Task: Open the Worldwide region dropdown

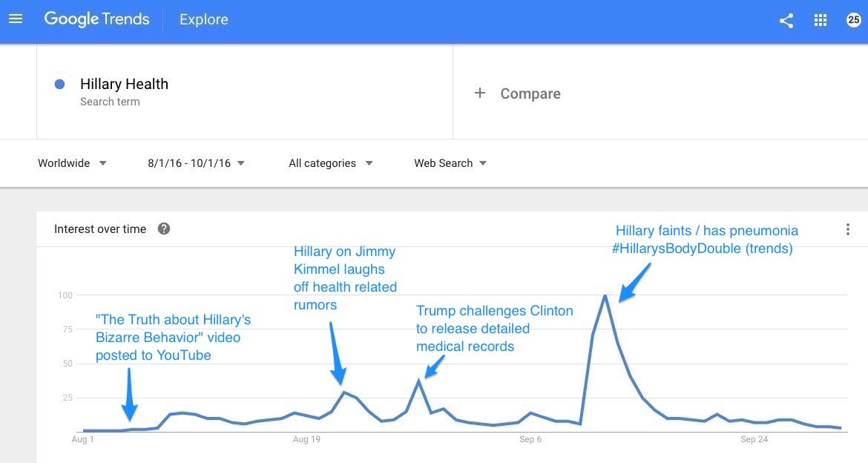Action: point(71,162)
